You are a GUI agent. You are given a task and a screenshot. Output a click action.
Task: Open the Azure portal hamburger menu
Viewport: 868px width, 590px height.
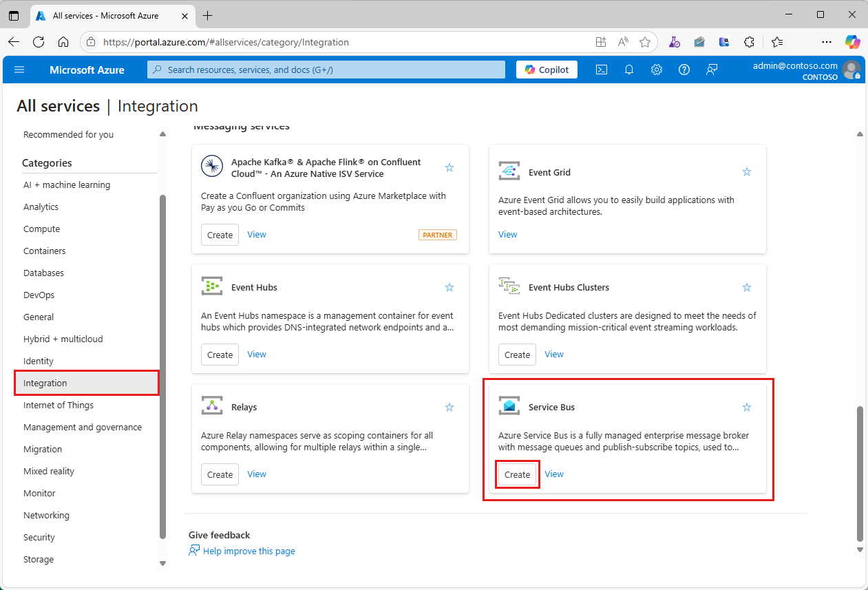point(19,70)
